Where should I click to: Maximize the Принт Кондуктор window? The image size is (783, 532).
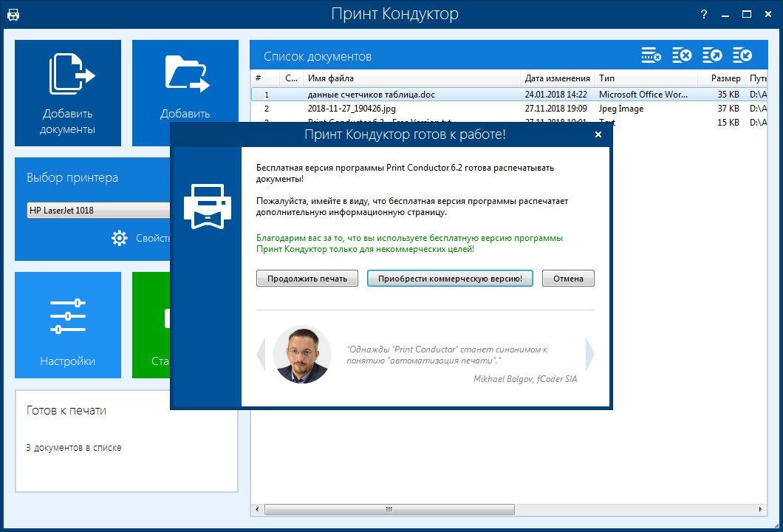747,14
